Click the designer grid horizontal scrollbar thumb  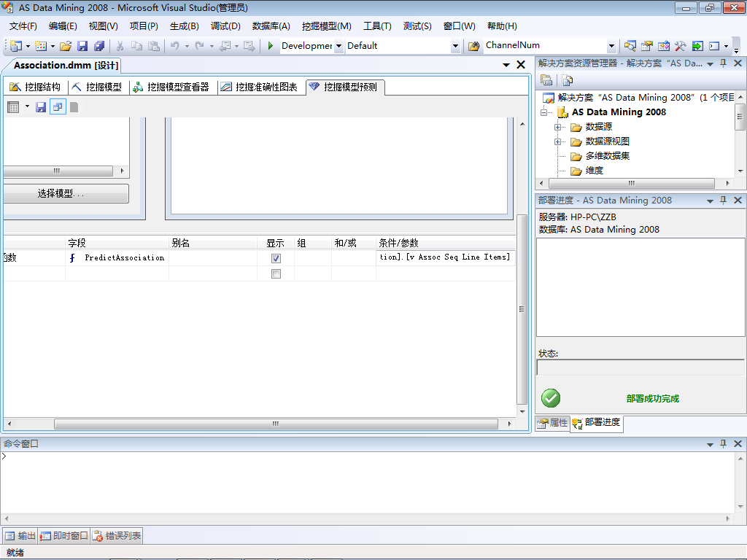click(x=276, y=424)
